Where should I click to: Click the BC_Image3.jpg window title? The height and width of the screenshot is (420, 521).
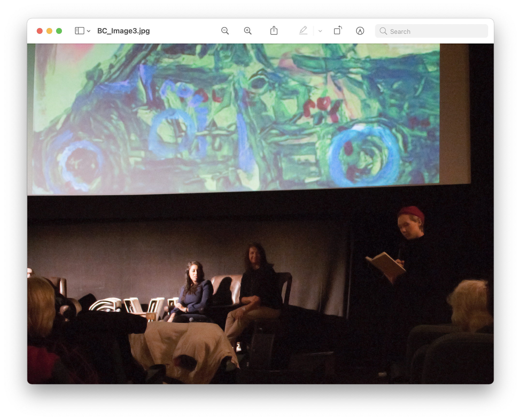pos(123,31)
